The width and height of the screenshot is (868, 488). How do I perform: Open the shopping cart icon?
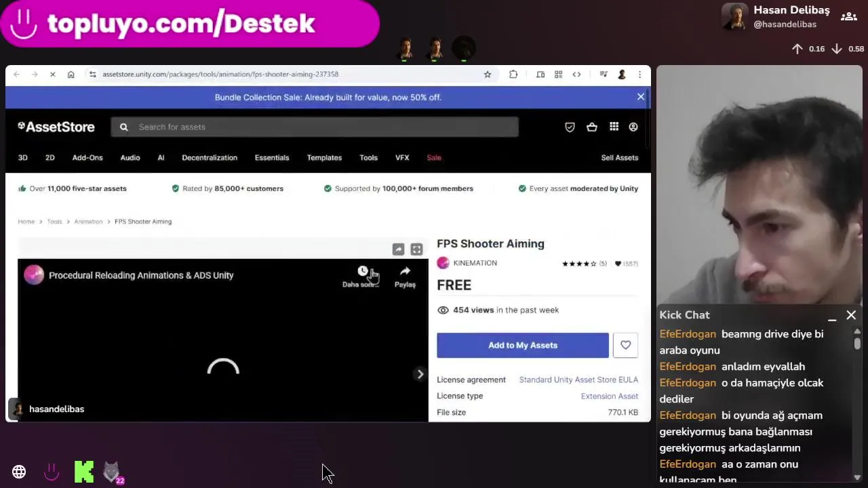[592, 127]
